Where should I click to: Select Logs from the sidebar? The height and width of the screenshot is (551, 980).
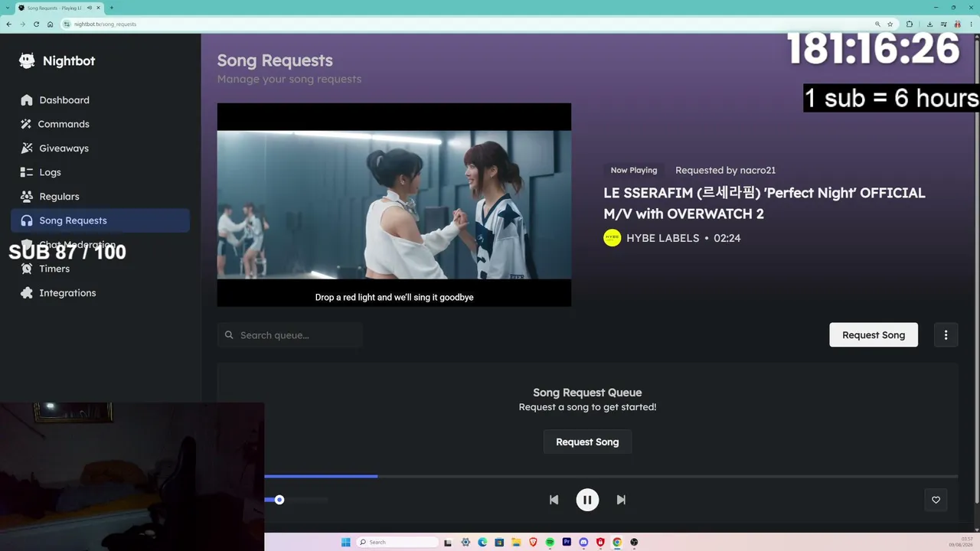[100, 172]
